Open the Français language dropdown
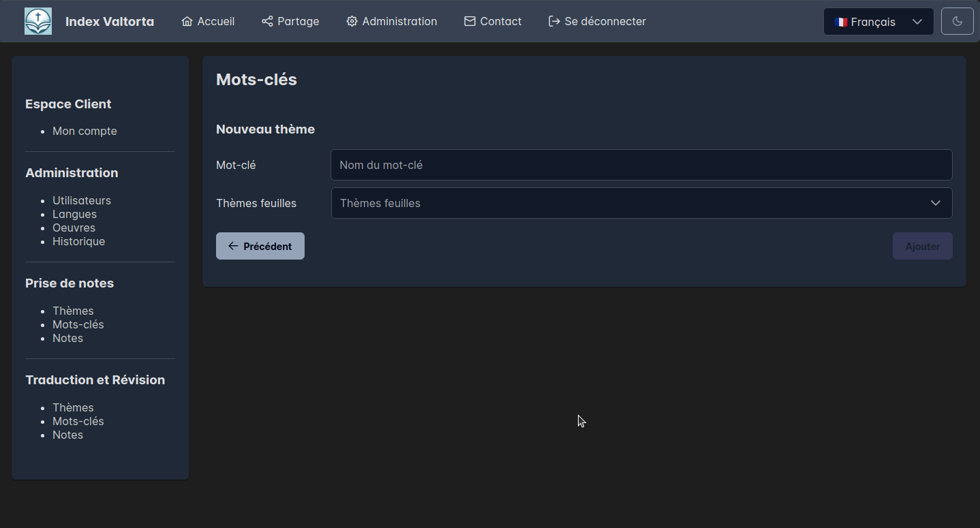The image size is (980, 528). 878,22
